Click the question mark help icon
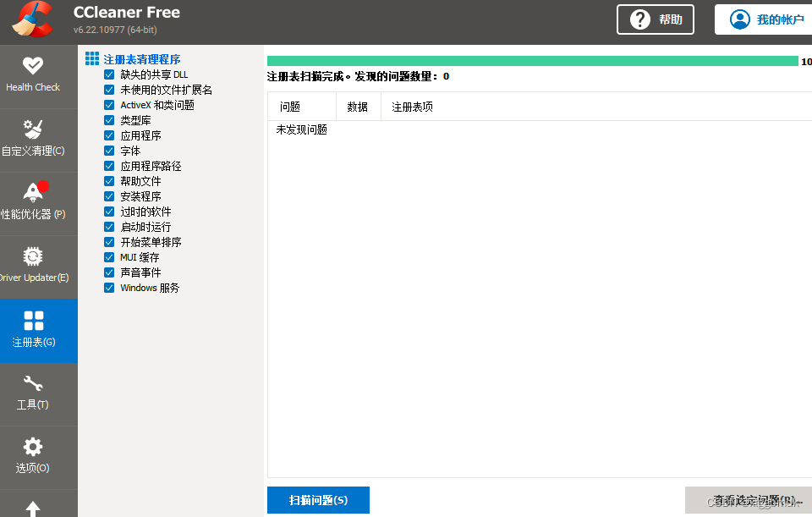This screenshot has height=517, width=812. tap(639, 19)
